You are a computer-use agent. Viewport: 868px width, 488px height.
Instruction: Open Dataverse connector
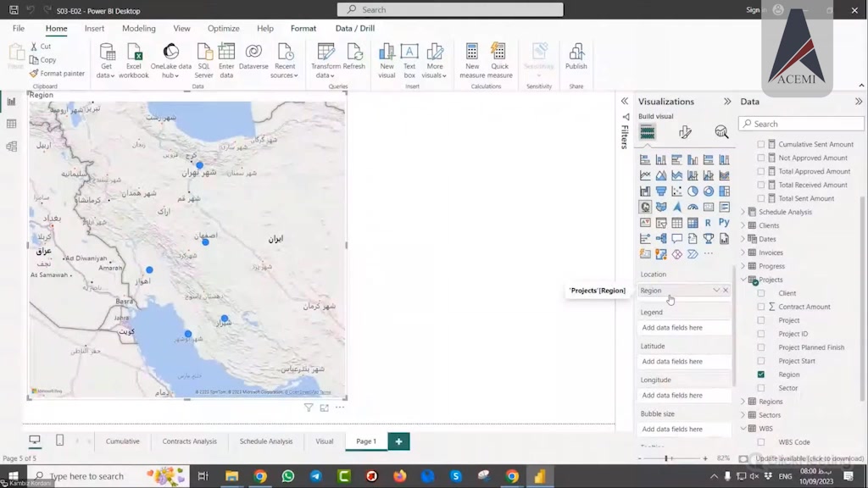coord(253,57)
